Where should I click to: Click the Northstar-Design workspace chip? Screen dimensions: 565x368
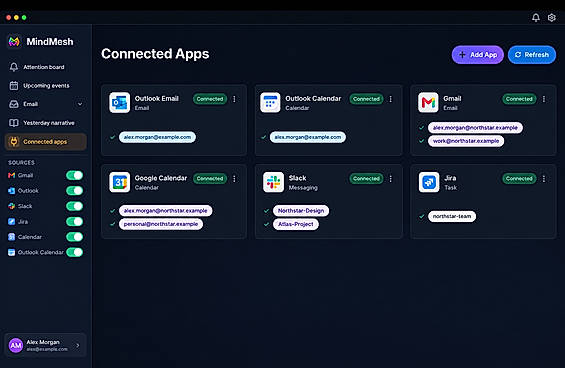[301, 210]
